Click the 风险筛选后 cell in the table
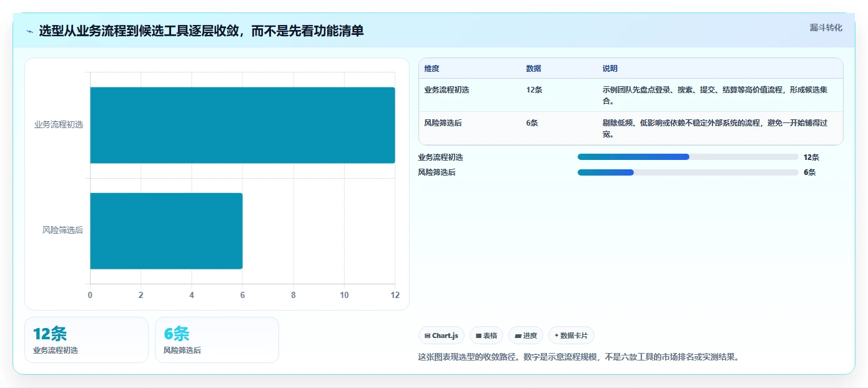The image size is (868, 388). [x=443, y=122]
